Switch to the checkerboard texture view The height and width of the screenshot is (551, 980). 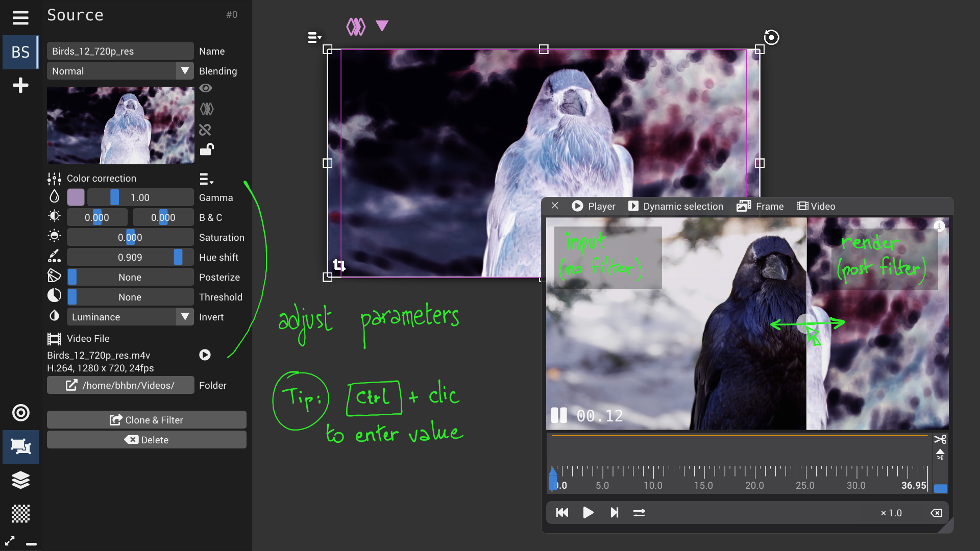[20, 513]
